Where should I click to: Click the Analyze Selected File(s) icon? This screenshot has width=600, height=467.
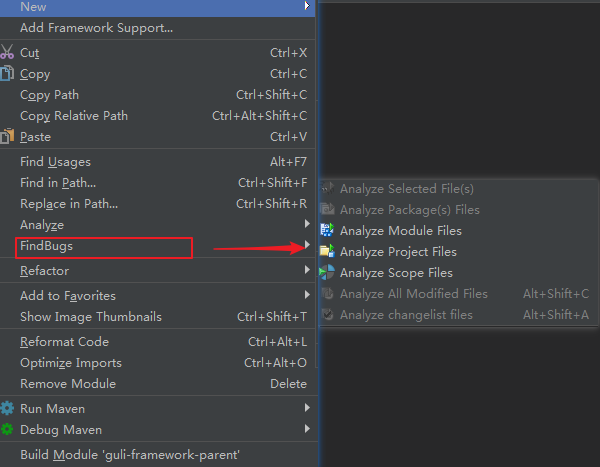(327, 188)
